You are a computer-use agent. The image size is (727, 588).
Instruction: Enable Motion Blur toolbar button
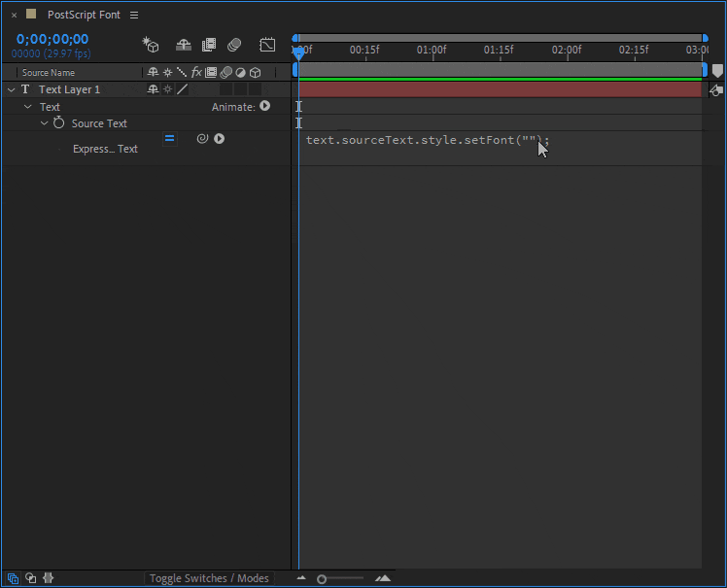(x=234, y=45)
